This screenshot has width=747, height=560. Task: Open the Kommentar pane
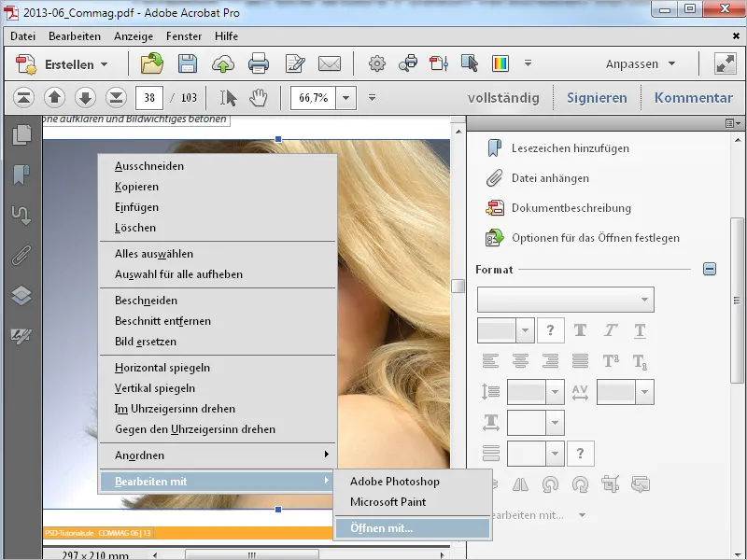click(x=693, y=98)
